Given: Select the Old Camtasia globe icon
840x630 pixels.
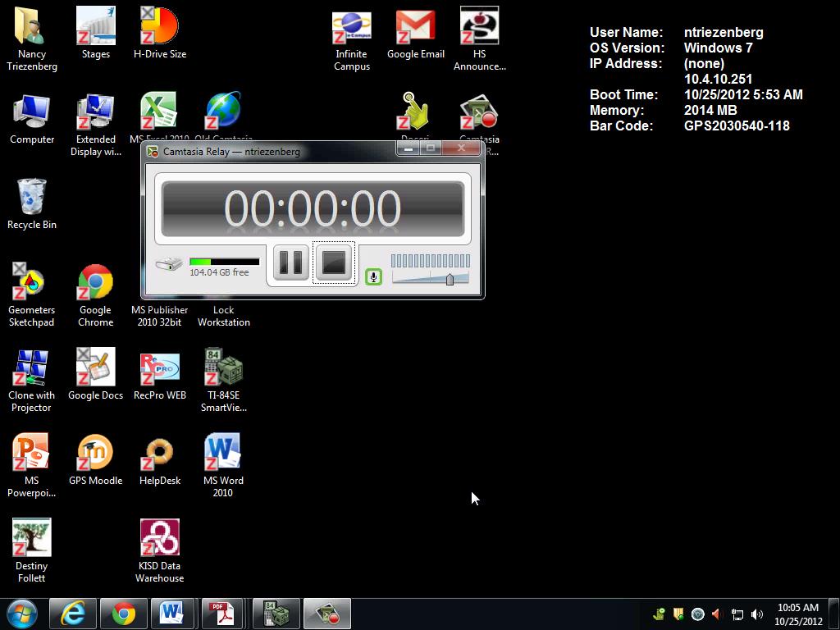Looking at the screenshot, I should pyautogui.click(x=223, y=111).
